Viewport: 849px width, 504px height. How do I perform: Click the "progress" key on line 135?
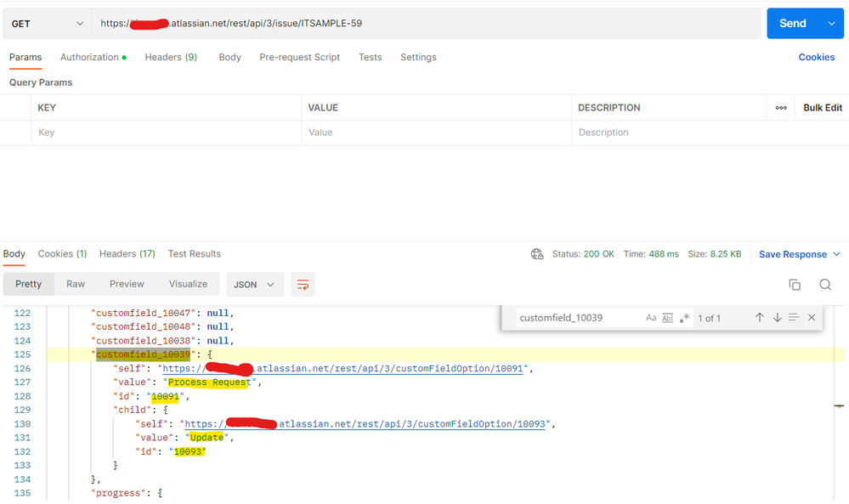pyautogui.click(x=118, y=493)
